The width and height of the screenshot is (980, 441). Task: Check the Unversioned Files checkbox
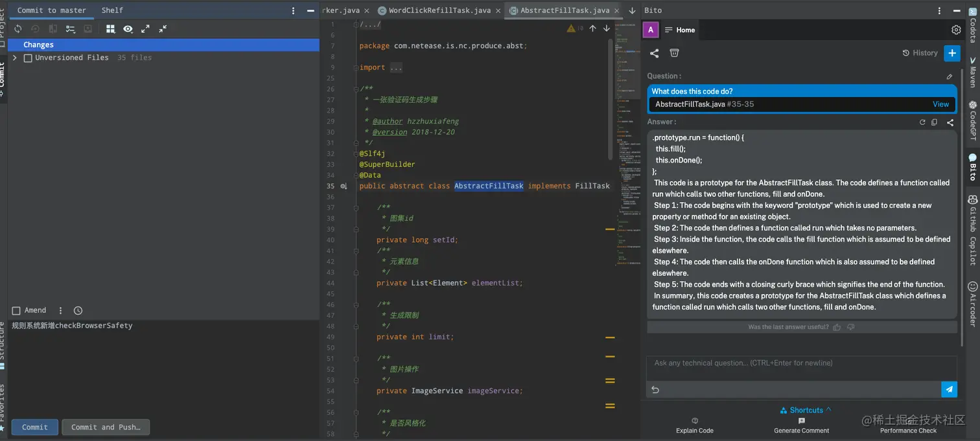28,58
